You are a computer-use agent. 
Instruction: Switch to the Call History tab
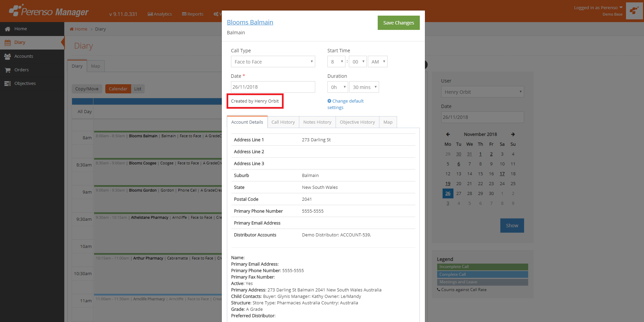click(x=283, y=122)
